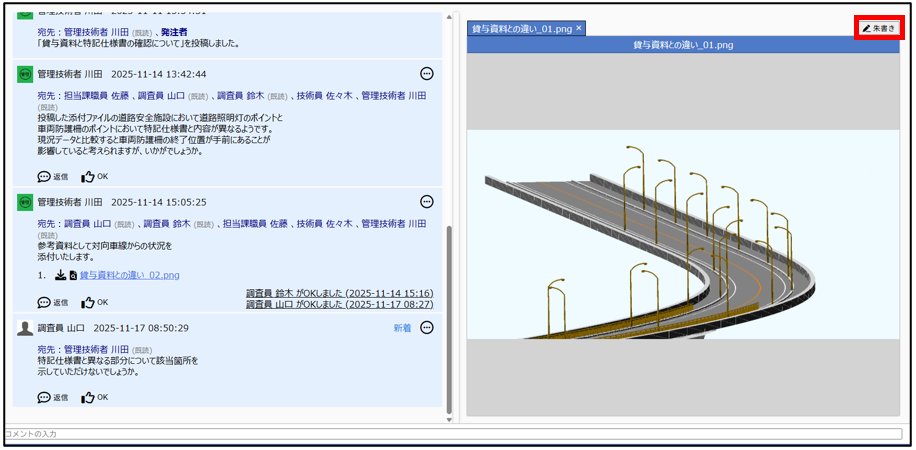This screenshot has height=450, width=916.
Task: Preview the attached file with the magnifier icon
Action: (x=73, y=275)
